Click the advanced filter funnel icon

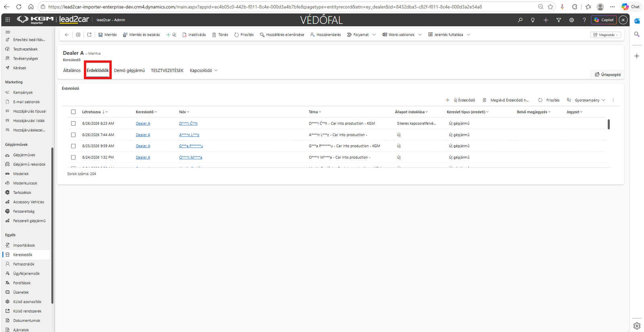tap(559, 20)
